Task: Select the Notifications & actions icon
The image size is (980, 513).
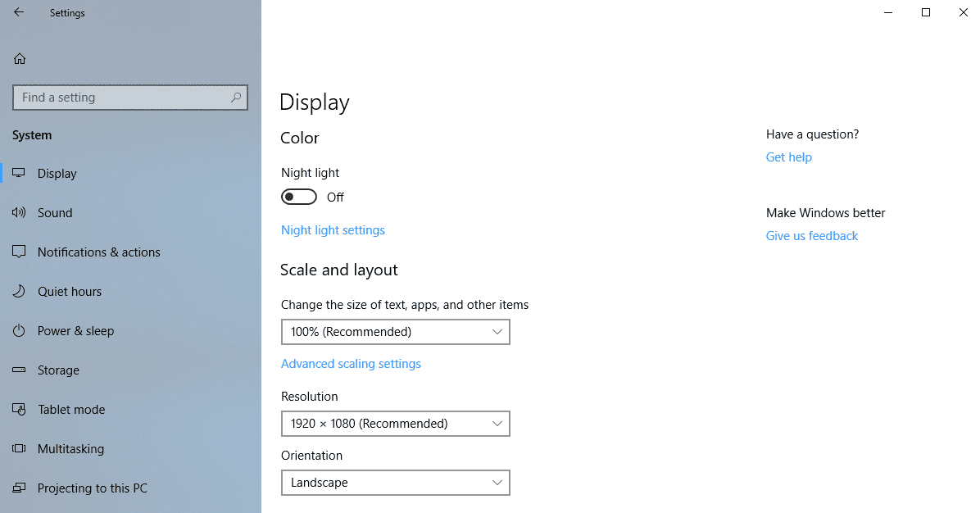Action: click(x=20, y=252)
